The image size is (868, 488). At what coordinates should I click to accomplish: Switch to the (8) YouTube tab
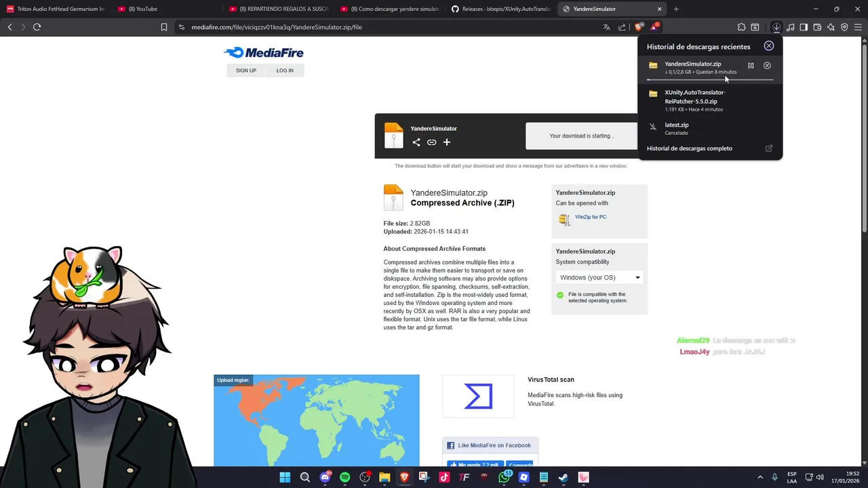coord(166,9)
